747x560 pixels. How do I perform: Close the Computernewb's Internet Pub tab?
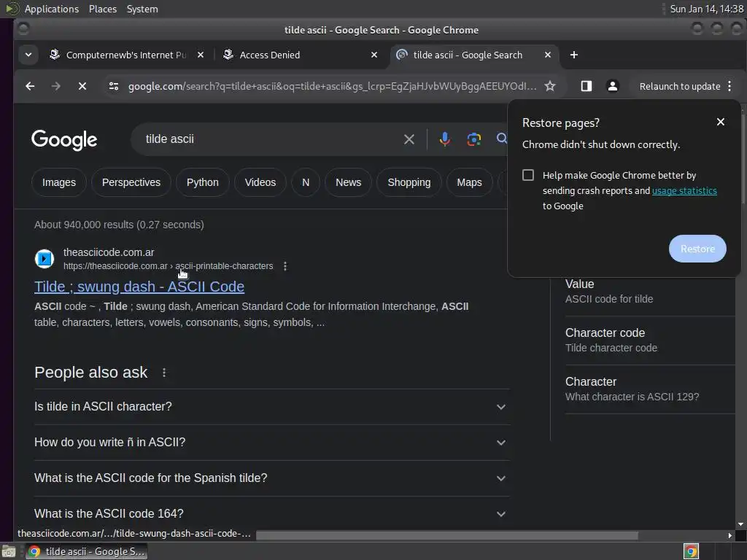(201, 55)
